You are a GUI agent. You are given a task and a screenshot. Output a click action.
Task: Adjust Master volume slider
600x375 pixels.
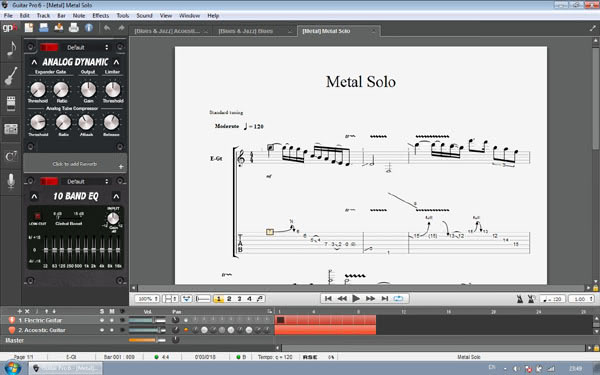[147, 340]
